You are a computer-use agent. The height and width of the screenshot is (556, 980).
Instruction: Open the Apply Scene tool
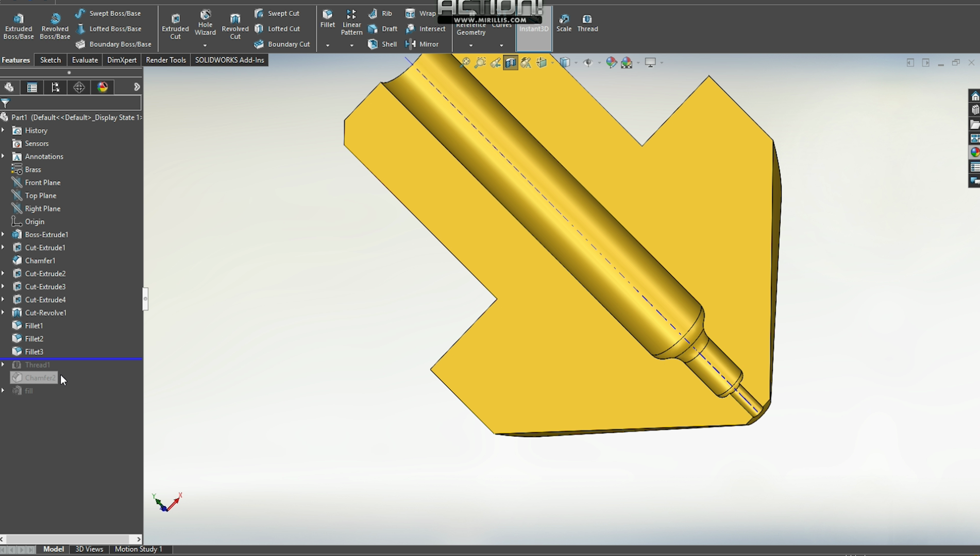tap(627, 63)
